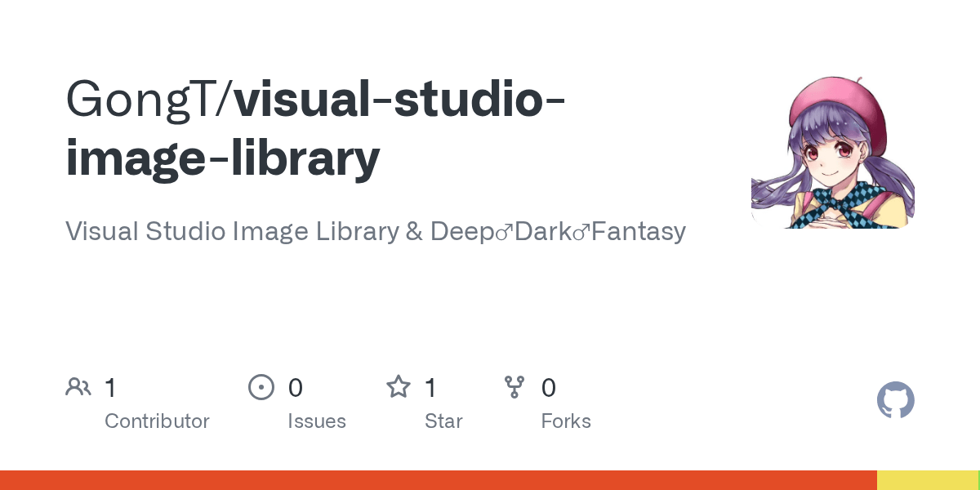Click the GitHub octocat logo
Image resolution: width=980 pixels, height=490 pixels.
[896, 401]
